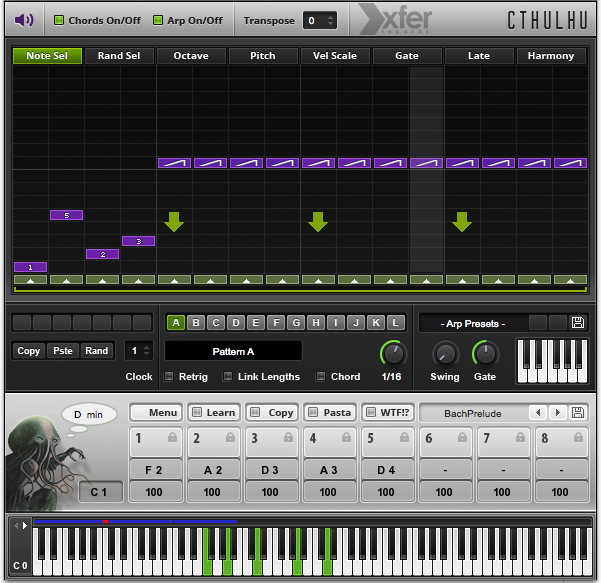Toggle the Learn button
This screenshot has height=583, width=601.
[214, 413]
